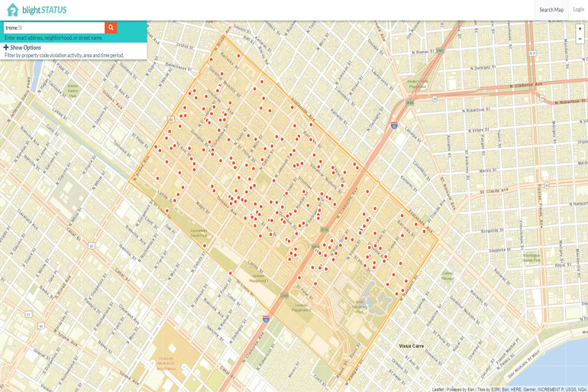This screenshot has width=588, height=392.
Task: Click the blightSTATUS house logo
Action: tap(13, 9)
